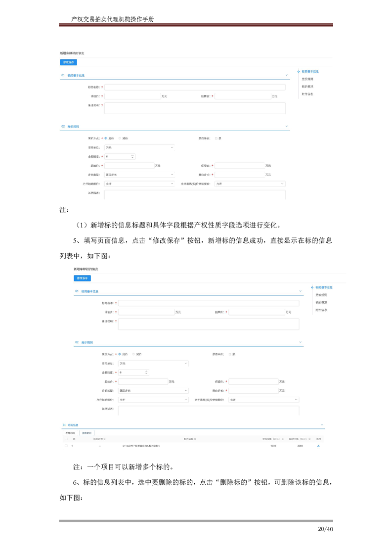This screenshot has height=555, width=392.
Task: Click the sort arrows beside the 评估价值 column header
Action: [283, 439]
